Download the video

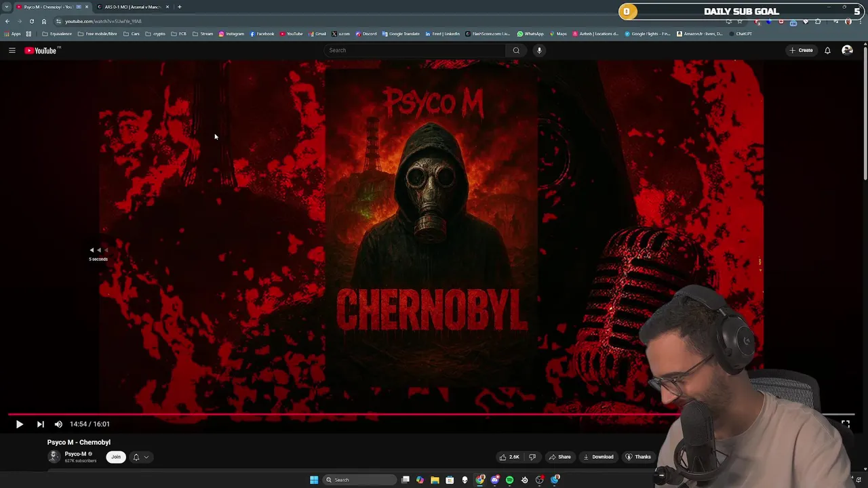[598, 457]
